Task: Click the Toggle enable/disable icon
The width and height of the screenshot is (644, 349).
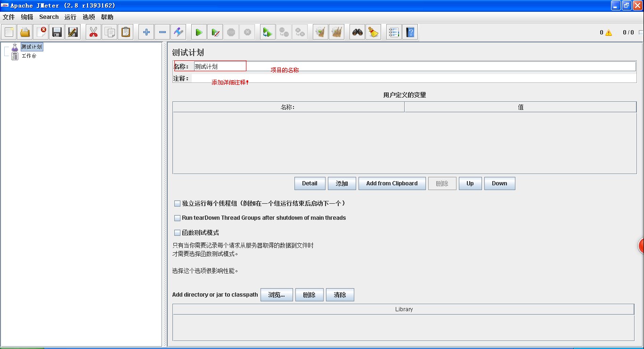Action: 179,32
